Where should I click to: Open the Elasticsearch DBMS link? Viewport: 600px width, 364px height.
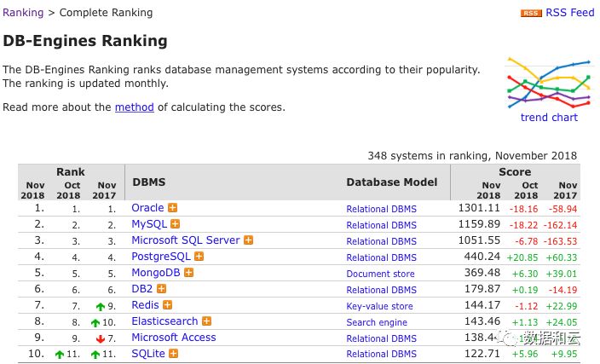[x=164, y=321]
